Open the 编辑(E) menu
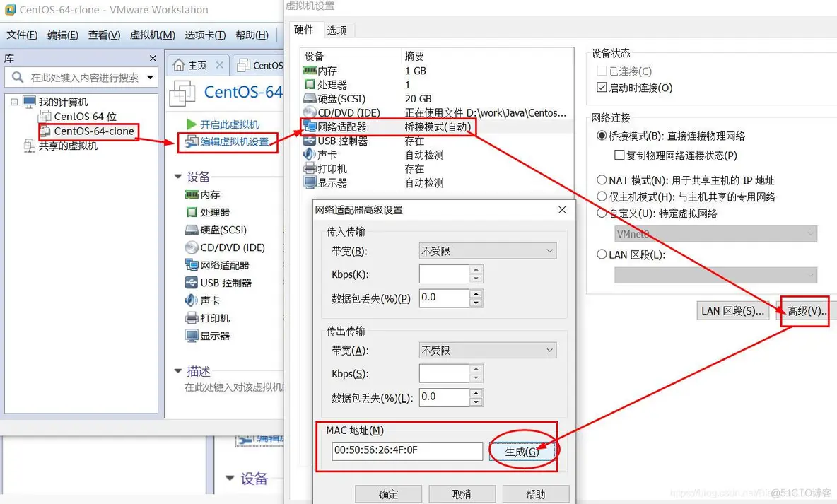This screenshot has width=837, height=504. click(x=62, y=35)
